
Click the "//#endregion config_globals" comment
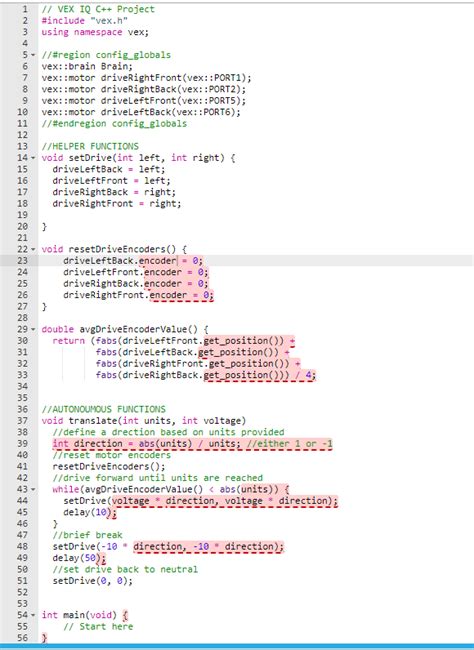point(114,124)
